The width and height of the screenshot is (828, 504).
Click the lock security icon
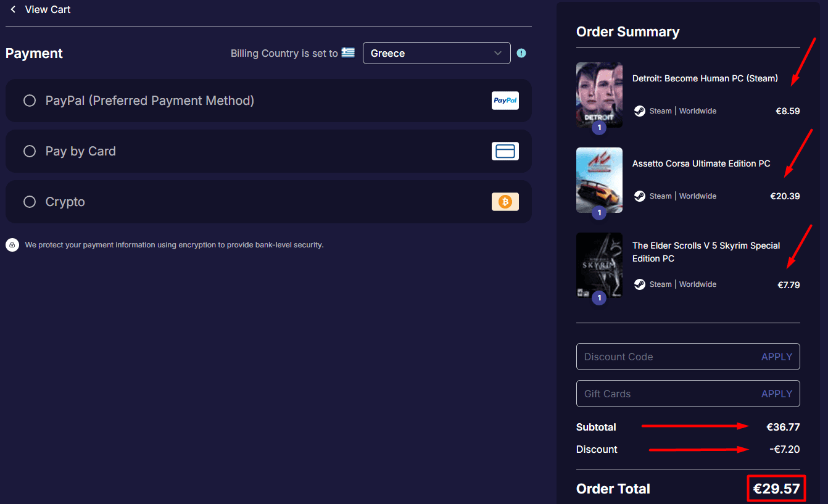12,245
